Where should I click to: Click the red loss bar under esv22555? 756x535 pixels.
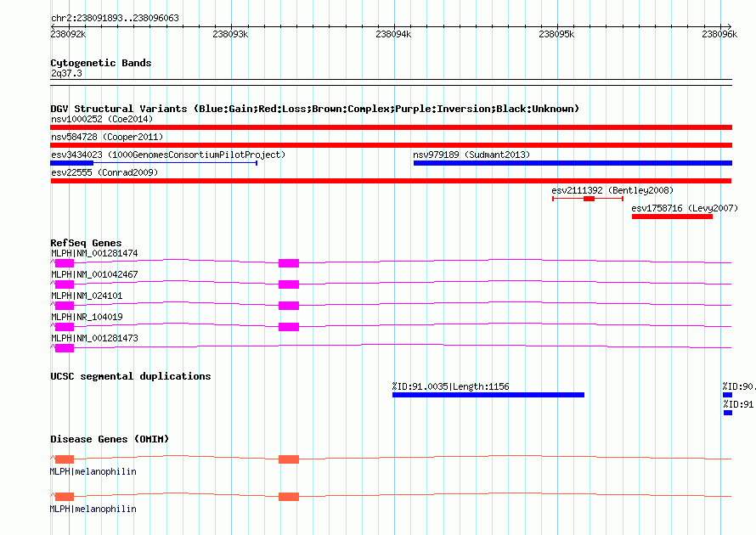pyautogui.click(x=391, y=181)
